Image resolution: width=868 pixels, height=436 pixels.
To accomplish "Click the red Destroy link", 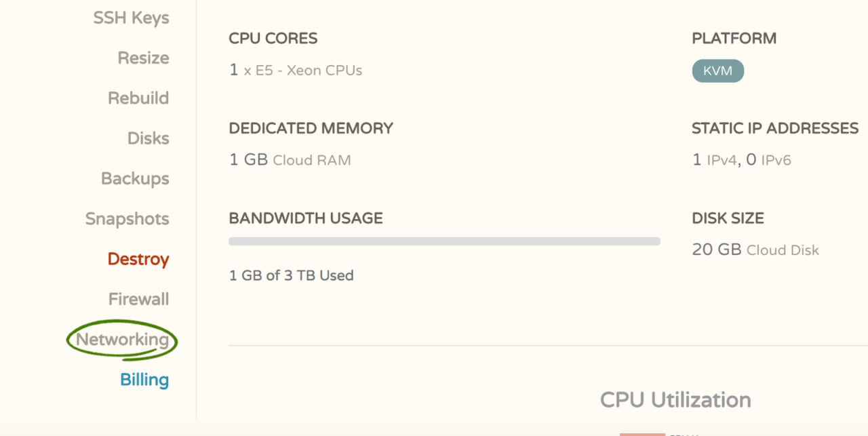I will click(x=138, y=259).
